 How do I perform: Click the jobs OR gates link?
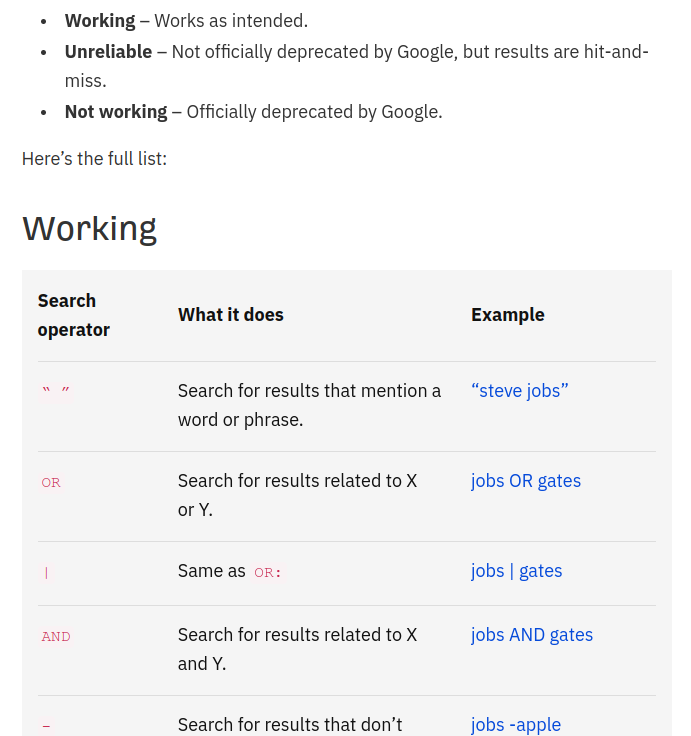(525, 481)
